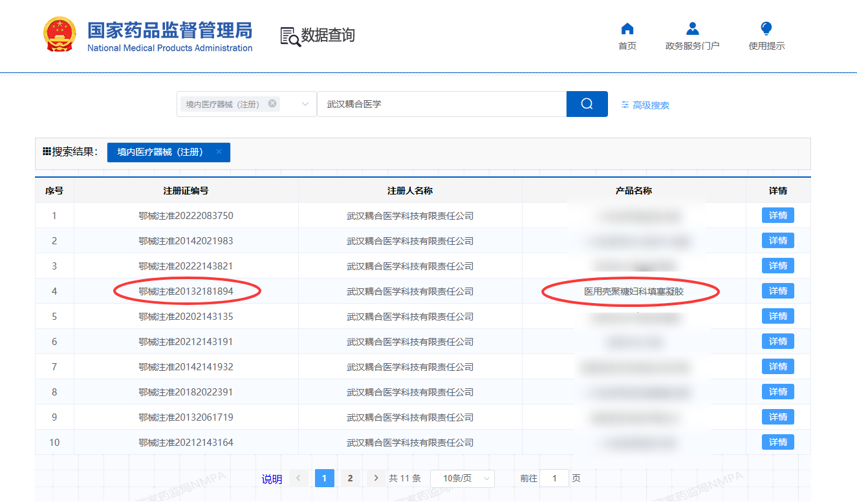
Task: Open the 政务服务门户 person icon
Action: pos(692,29)
